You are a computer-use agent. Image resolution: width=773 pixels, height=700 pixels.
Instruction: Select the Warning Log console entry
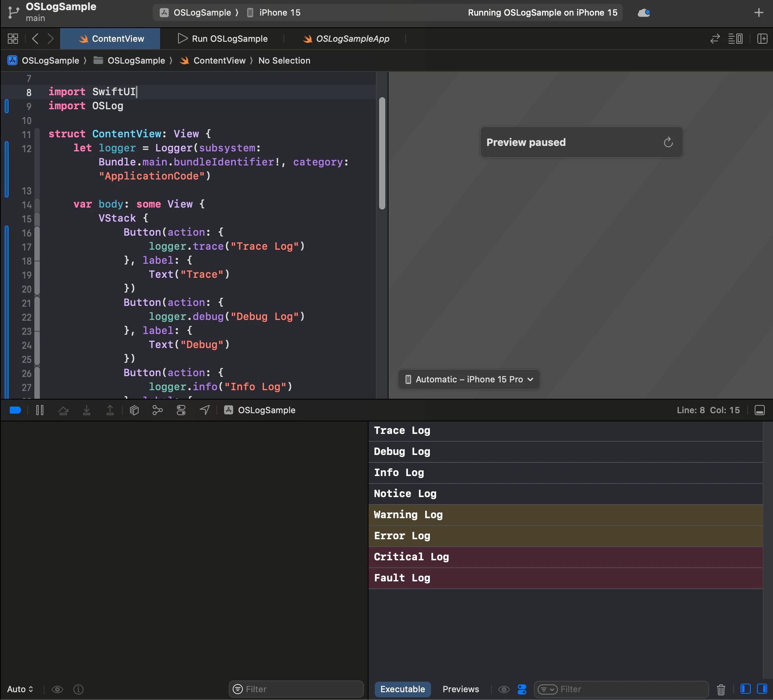pyautogui.click(x=566, y=515)
